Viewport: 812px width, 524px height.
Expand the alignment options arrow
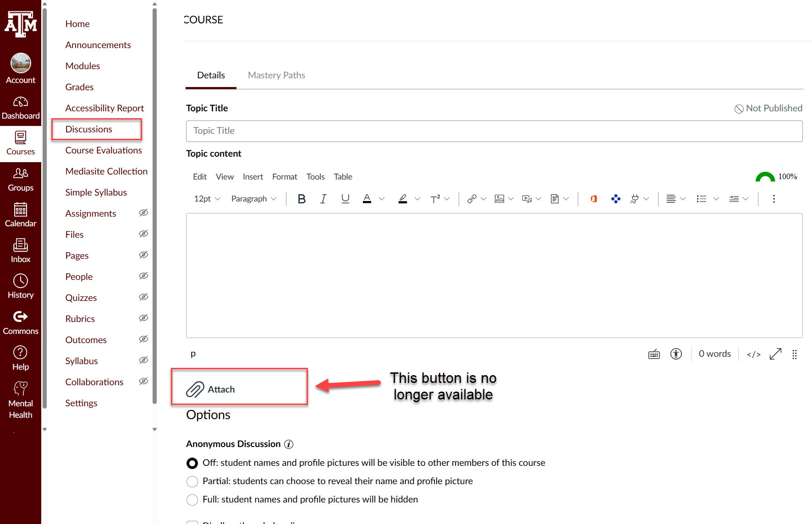[683, 199]
